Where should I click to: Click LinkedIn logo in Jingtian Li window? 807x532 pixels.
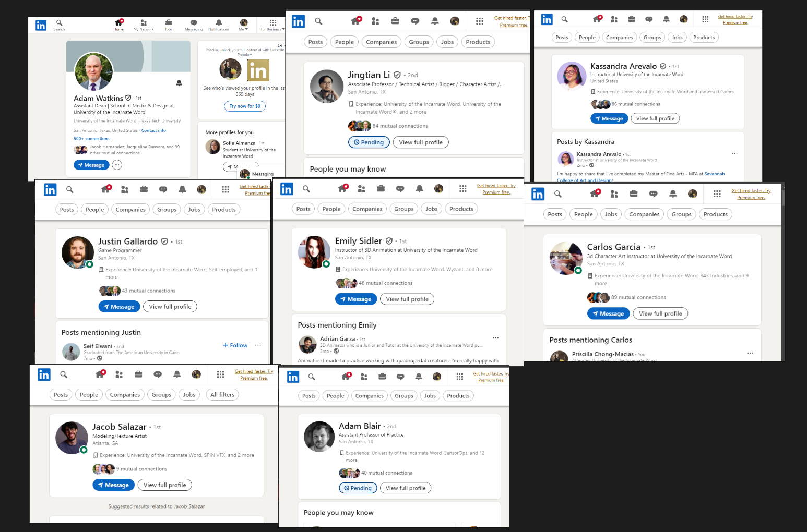pyautogui.click(x=298, y=21)
